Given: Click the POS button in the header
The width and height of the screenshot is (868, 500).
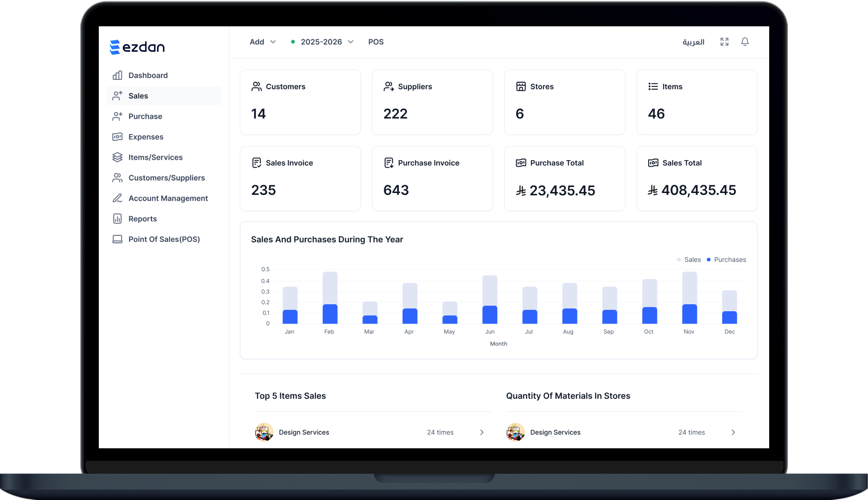Looking at the screenshot, I should pyautogui.click(x=376, y=42).
